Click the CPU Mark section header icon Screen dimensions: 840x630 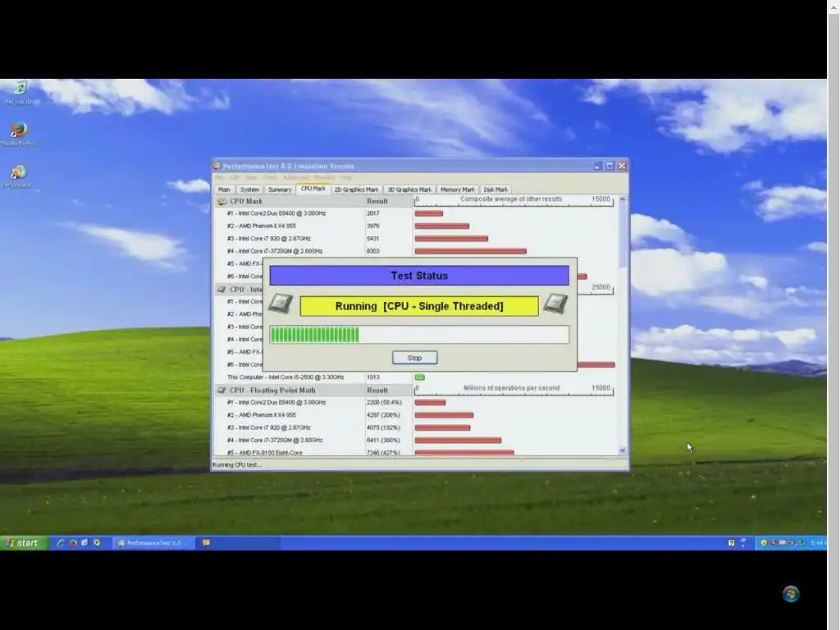222,202
